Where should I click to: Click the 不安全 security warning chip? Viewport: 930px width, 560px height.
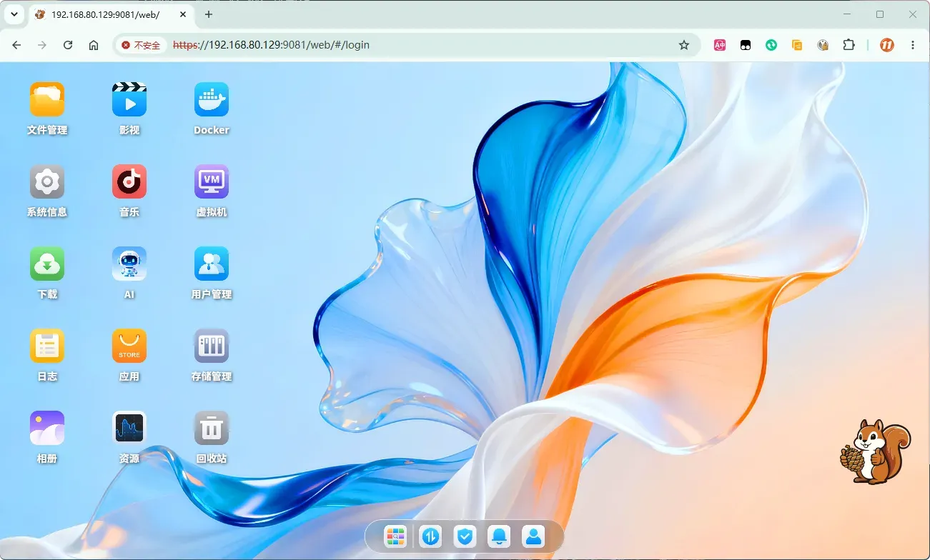[141, 45]
